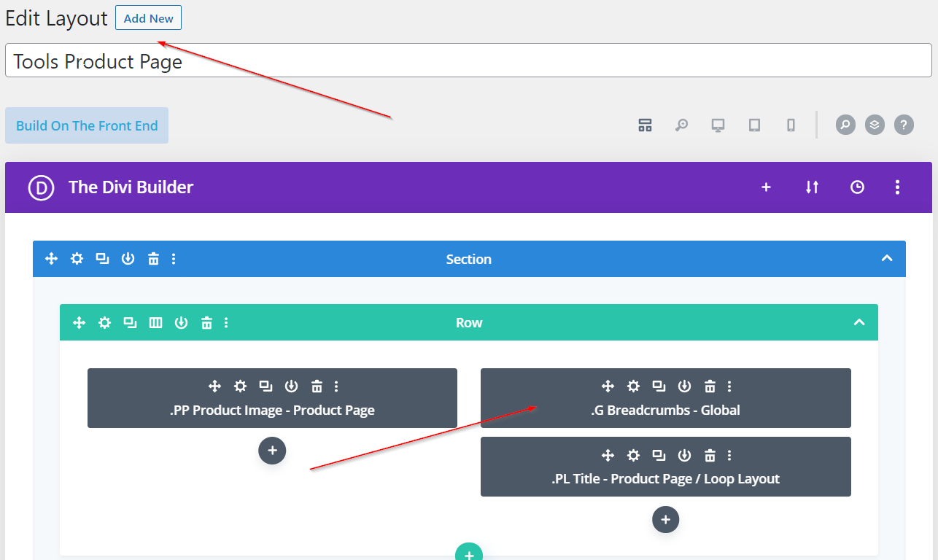The width and height of the screenshot is (938, 560).
Task: Click the wireframe view icon
Action: coord(645,125)
